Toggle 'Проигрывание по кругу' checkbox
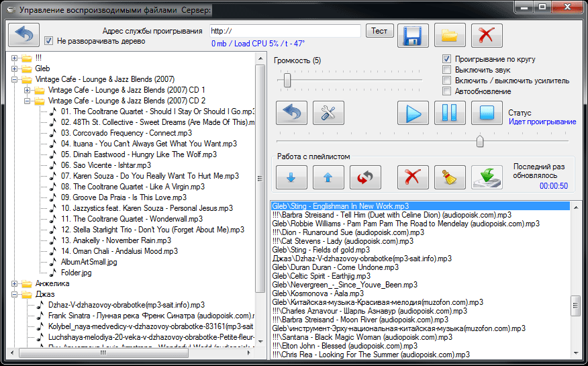 (x=446, y=59)
